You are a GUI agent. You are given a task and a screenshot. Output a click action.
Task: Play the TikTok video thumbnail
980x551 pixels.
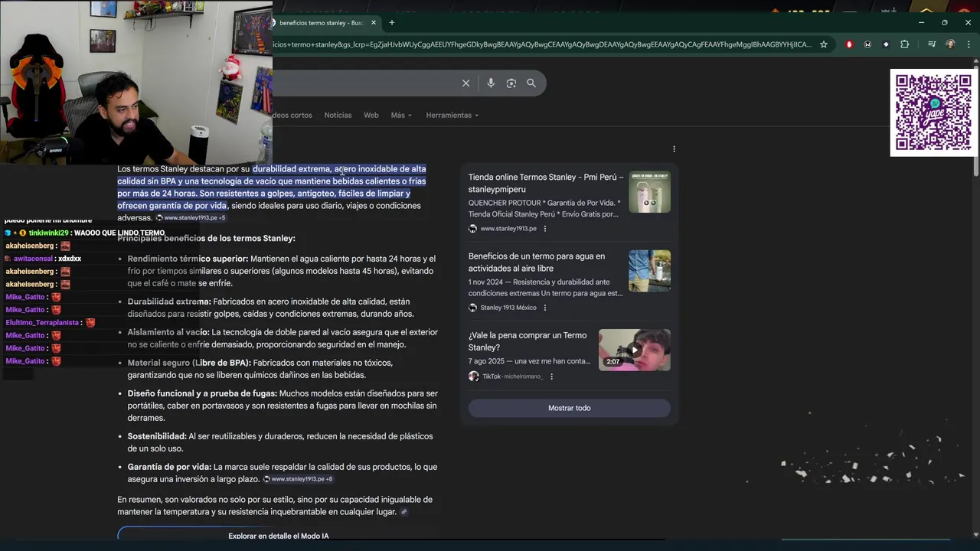(634, 350)
